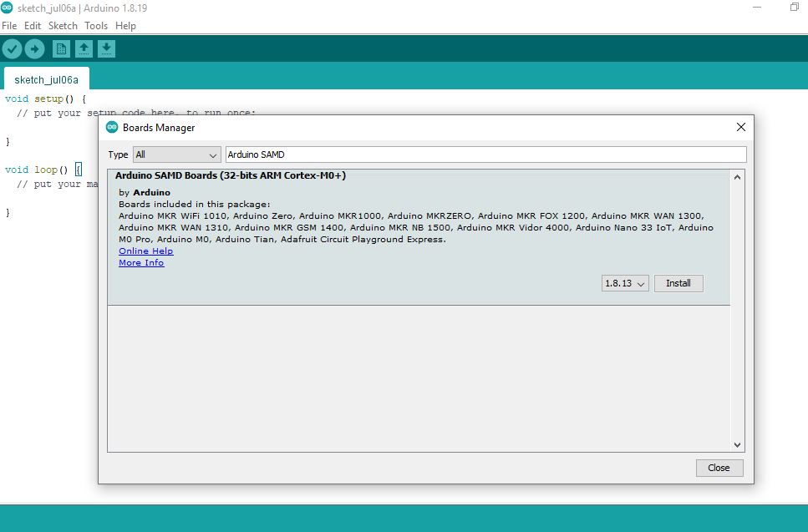Screen dimensions: 808x532
Task: Create a new sketch with the New icon
Action: [x=61, y=49]
